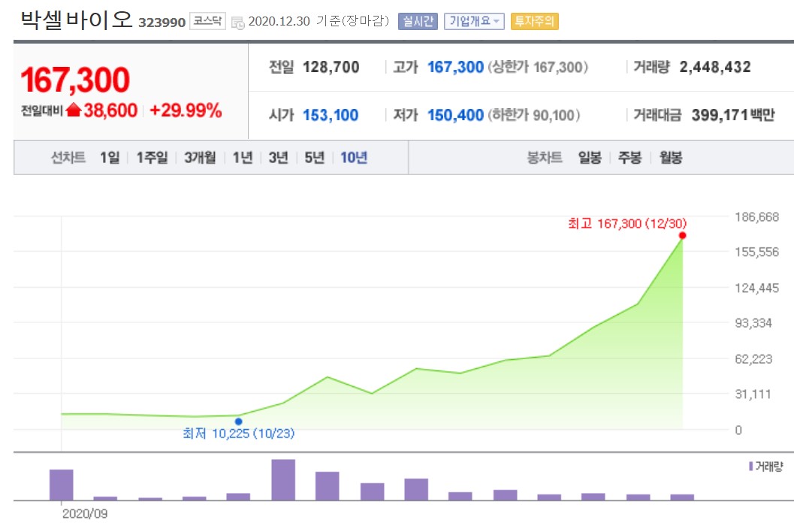
Task: Click the 최고 167,300 (12/30) label
Action: (x=627, y=223)
